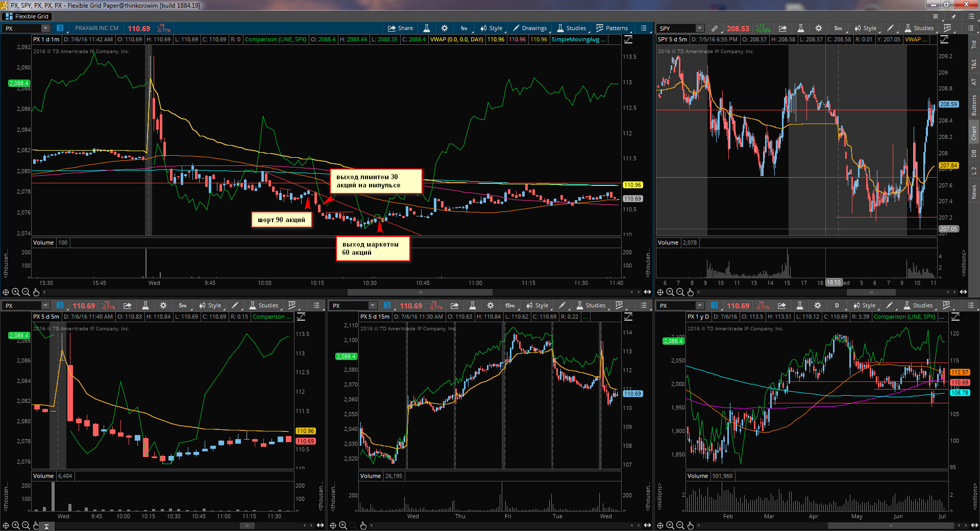Toggle crosshair cursor tool under daily PX chart
Image resolution: width=980 pixels, height=531 pixels.
tap(660, 525)
